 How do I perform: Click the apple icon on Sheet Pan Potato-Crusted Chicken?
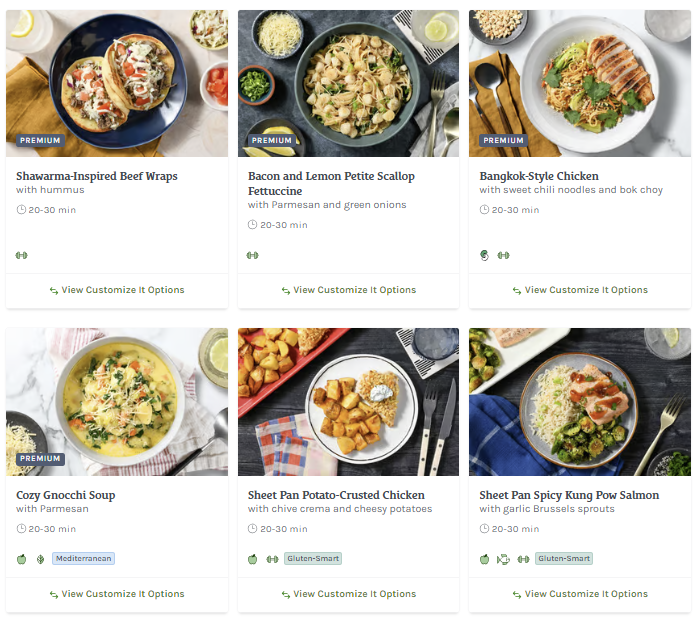click(253, 559)
